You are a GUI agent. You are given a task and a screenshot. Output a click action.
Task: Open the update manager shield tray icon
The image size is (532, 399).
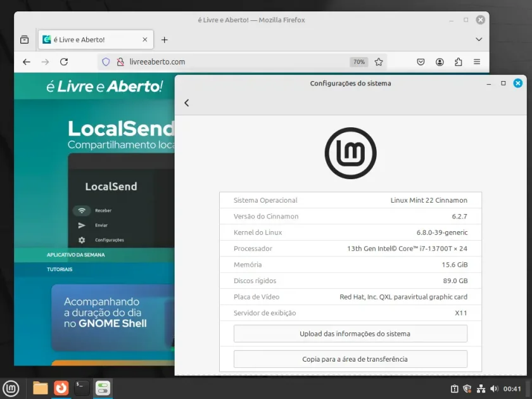tap(467, 389)
